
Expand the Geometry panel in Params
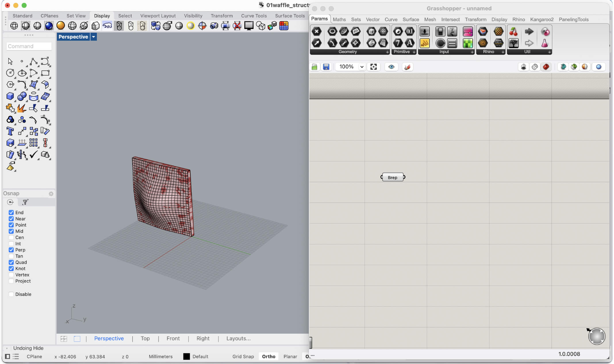tap(387, 52)
